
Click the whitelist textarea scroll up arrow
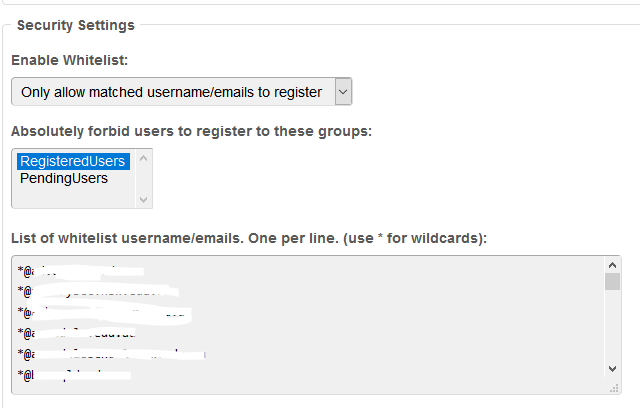click(x=612, y=264)
